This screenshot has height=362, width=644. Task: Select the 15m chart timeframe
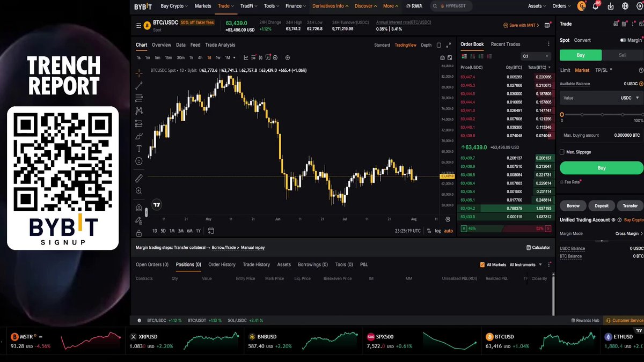click(169, 57)
